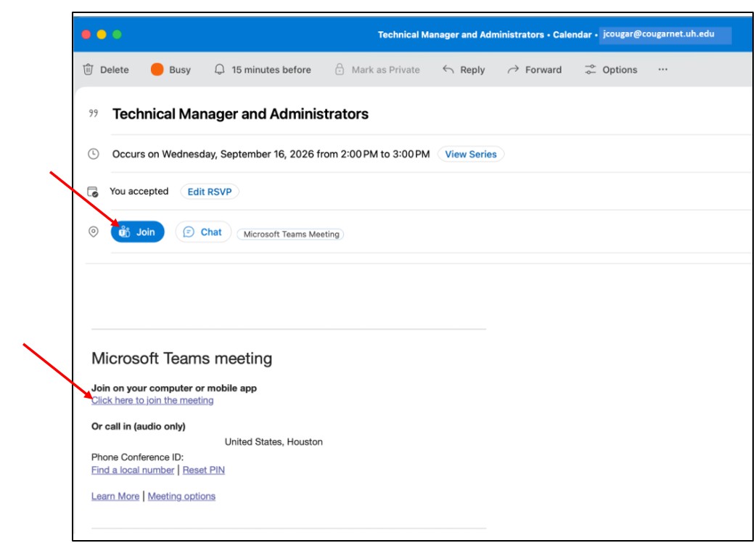Image resolution: width=756 pixels, height=543 pixels.
Task: Click the View Series button
Action: point(471,155)
